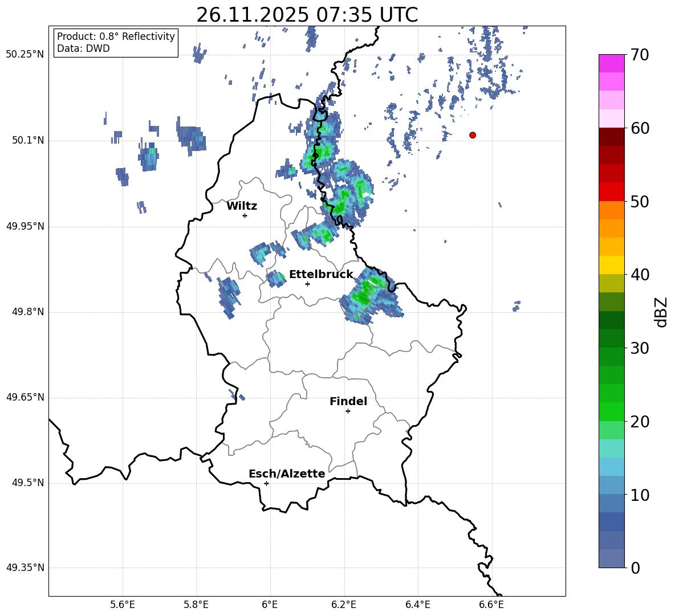Click the 'Data: DWD' legend text
Screen dimensions: 675x616
click(83, 48)
